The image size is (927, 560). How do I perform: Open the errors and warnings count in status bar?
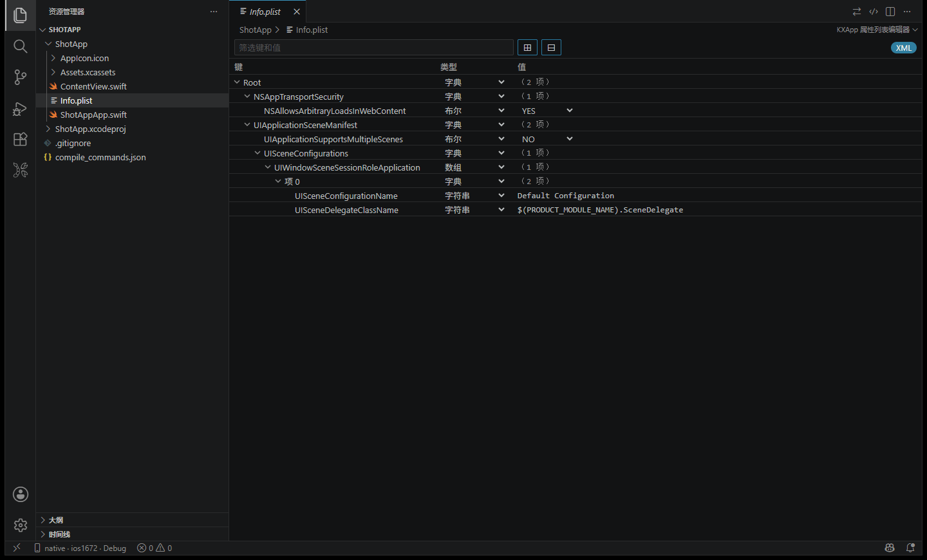154,548
